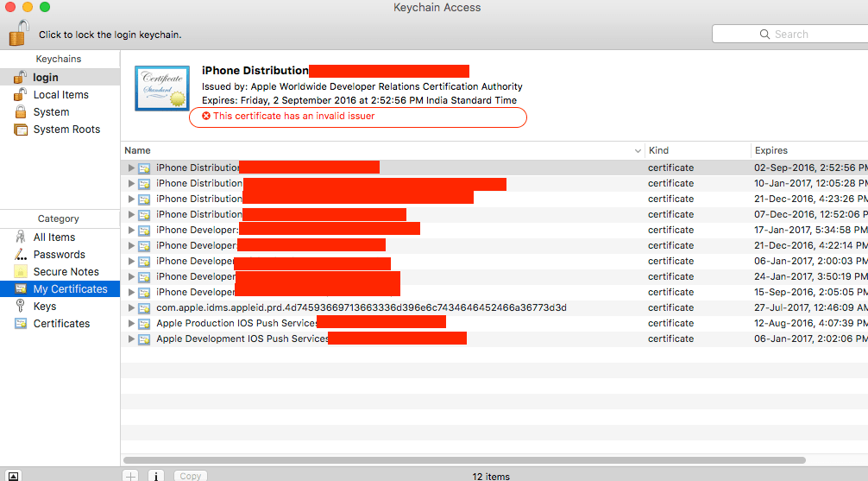Image resolution: width=868 pixels, height=481 pixels.
Task: Sort by the Name column header
Action: click(382, 150)
